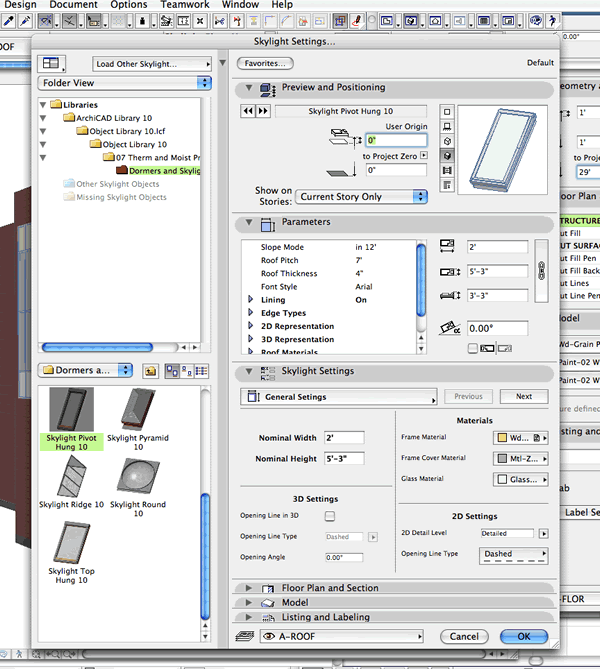
Task: Select the 3D shaded preview icon
Action: 446,156
